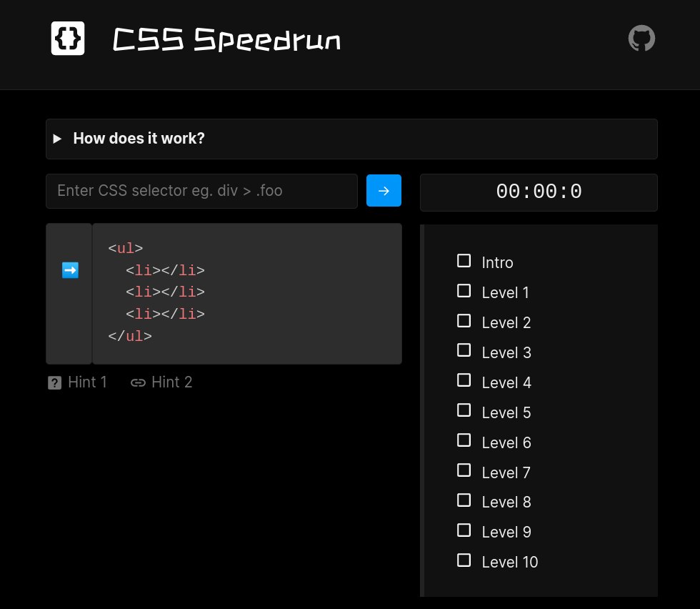The image size is (700, 609).
Task: Open the GitHub icon in the header
Action: [x=641, y=38]
